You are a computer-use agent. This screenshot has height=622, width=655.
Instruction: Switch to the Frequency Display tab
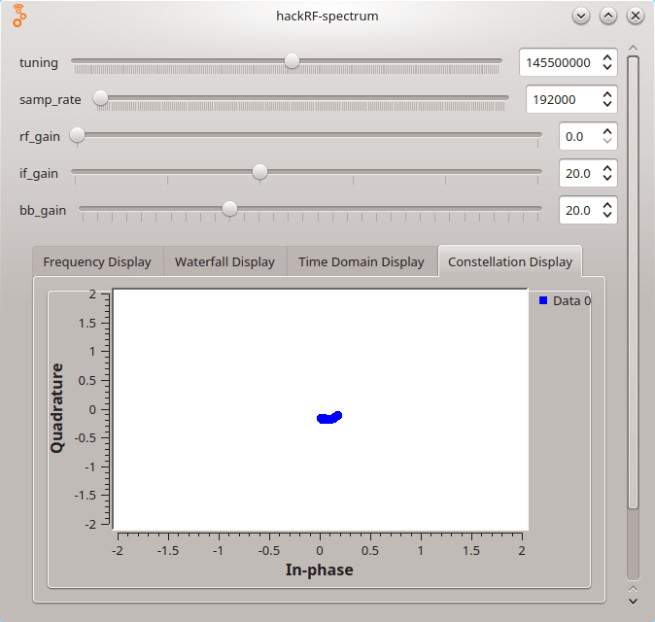(x=97, y=262)
